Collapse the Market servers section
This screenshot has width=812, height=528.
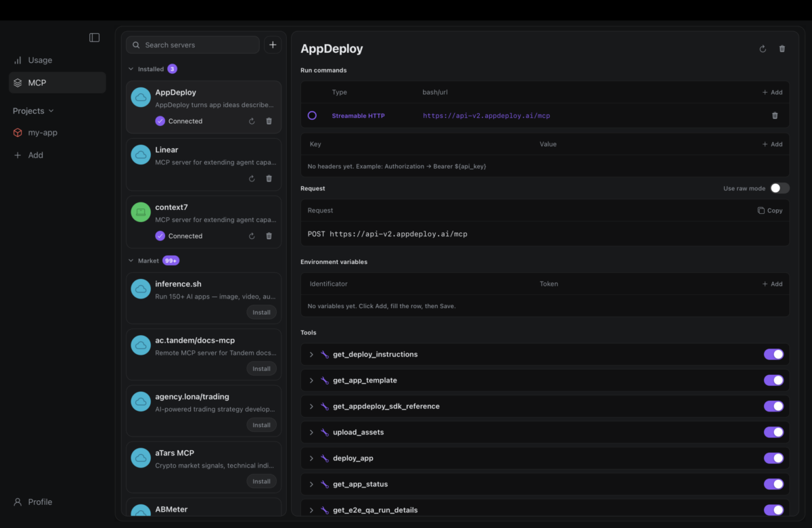pos(131,261)
